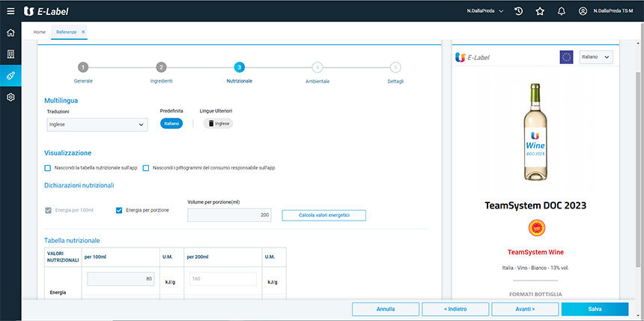Screen dimensions: 644x321
Task: Click the Visualizzazione heading
Action: coord(67,153)
